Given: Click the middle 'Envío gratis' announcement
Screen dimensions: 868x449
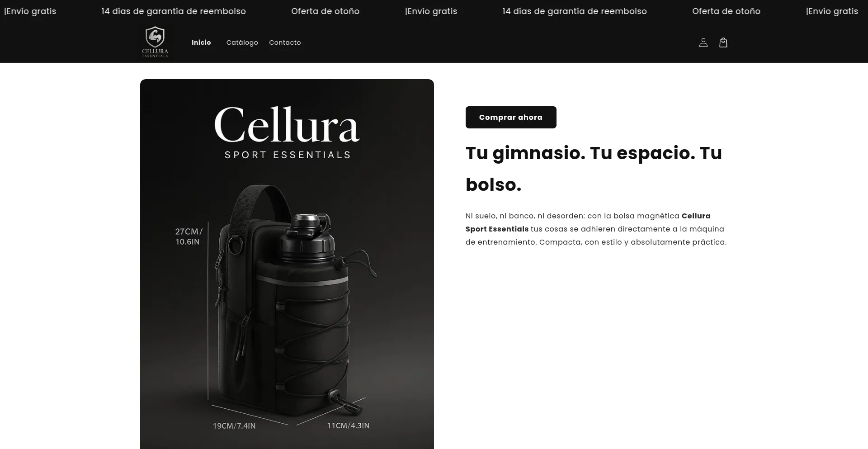Looking at the screenshot, I should [431, 11].
